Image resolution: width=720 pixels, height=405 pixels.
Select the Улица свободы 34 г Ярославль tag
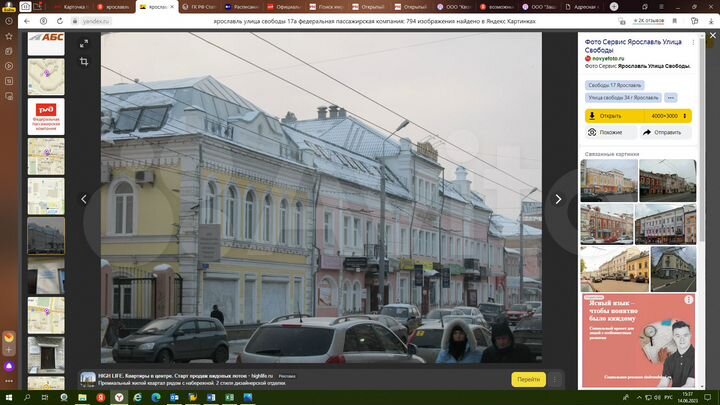[x=623, y=98]
